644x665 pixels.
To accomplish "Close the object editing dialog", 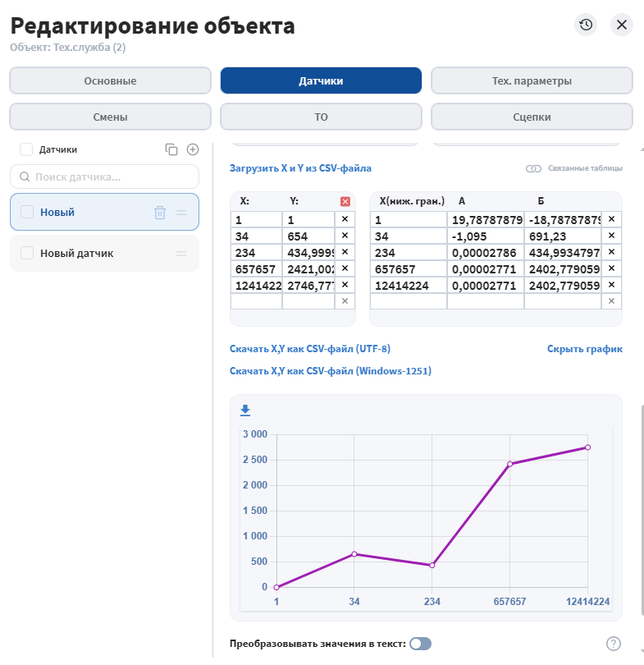I will click(x=622, y=25).
